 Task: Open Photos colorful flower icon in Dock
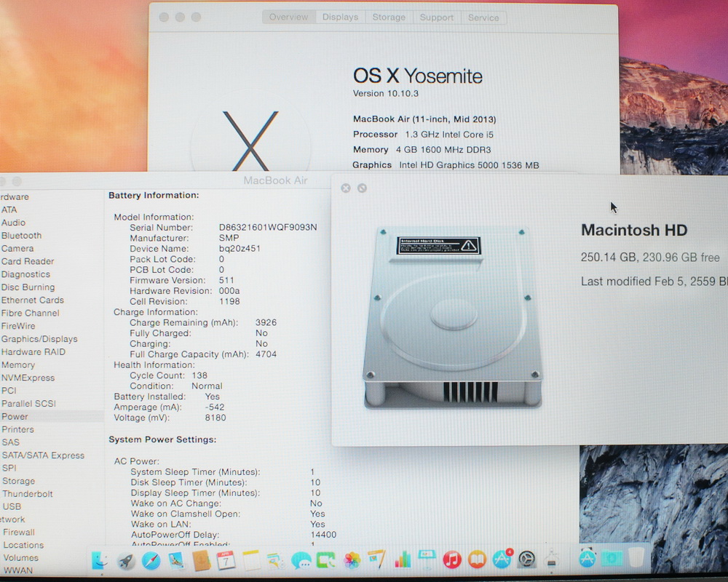coord(352,561)
